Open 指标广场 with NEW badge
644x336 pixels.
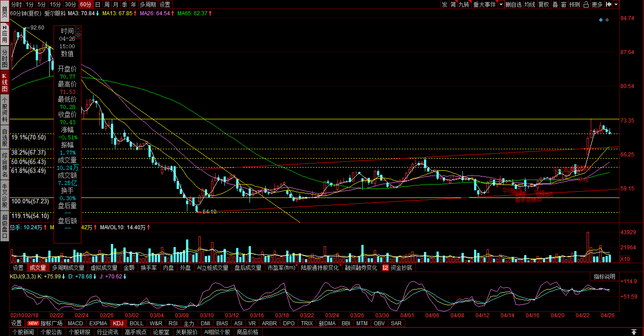[45, 323]
